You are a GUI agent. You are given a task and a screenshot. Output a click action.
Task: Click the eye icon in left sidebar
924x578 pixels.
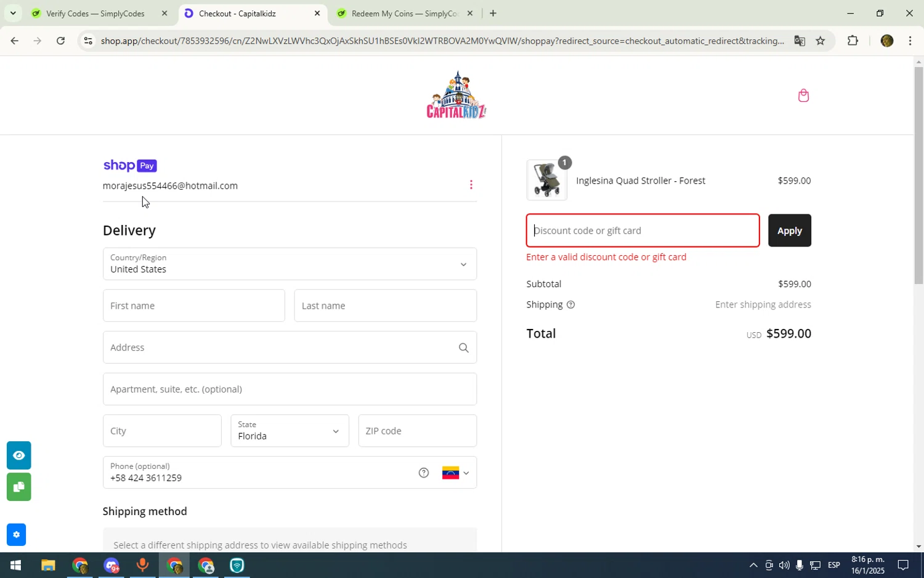[18, 455]
